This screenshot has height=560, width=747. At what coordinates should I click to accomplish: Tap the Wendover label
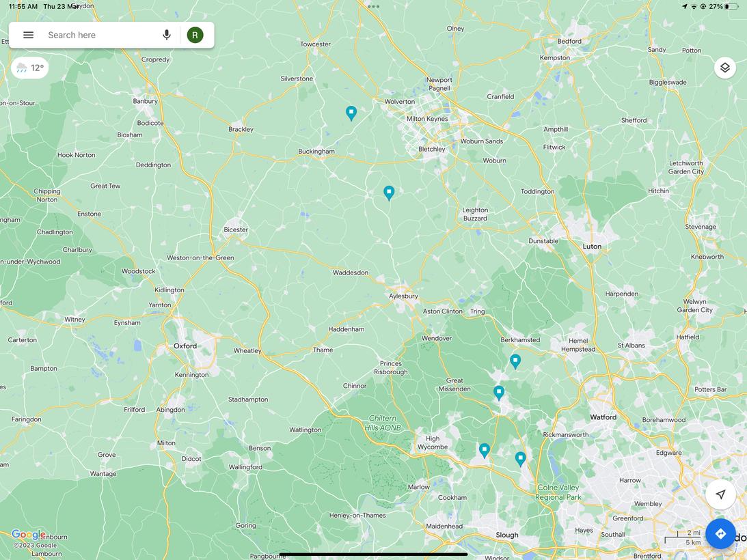coord(437,338)
